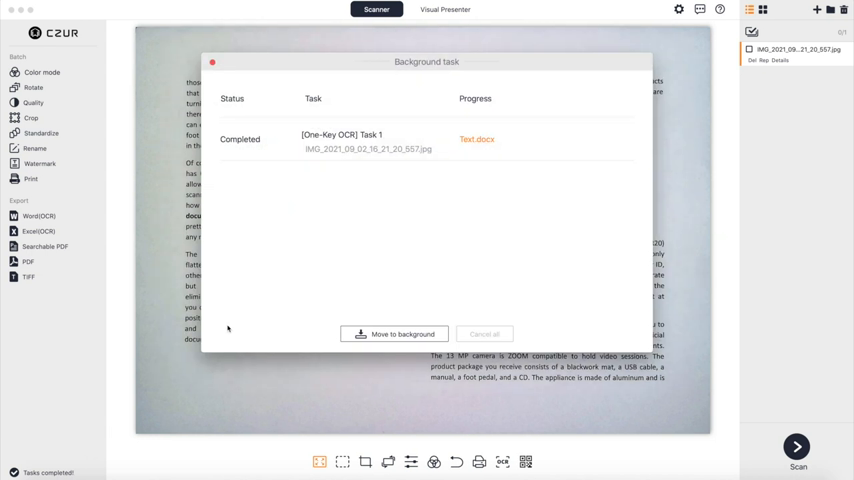The image size is (854, 480).
Task: Select the Rotate batch option
Action: (x=26, y=87)
